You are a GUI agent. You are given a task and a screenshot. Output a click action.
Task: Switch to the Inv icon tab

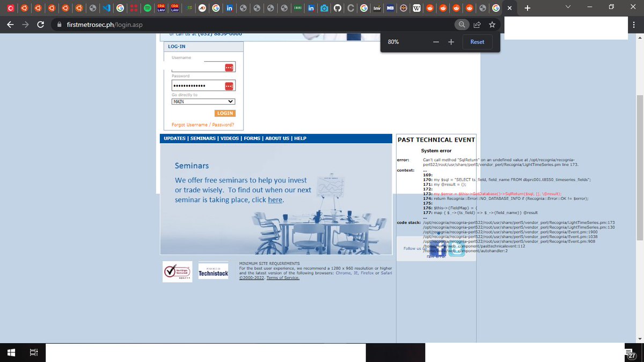pos(377,8)
